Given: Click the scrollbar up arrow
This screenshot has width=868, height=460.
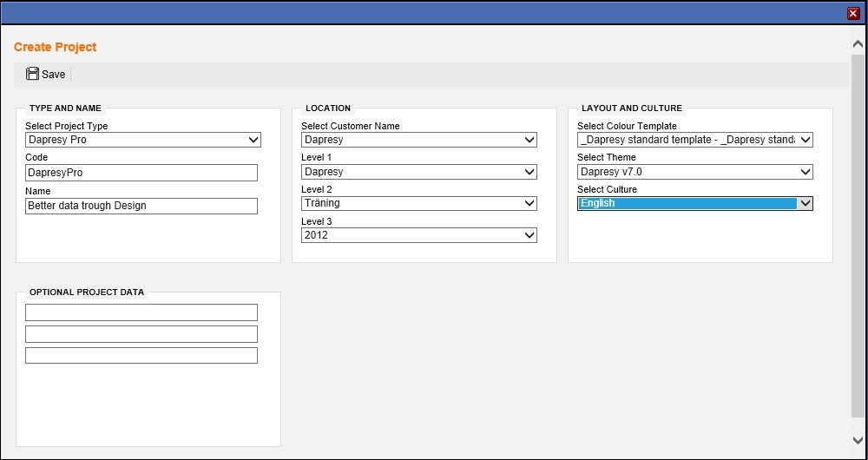Looking at the screenshot, I should tap(858, 43).
